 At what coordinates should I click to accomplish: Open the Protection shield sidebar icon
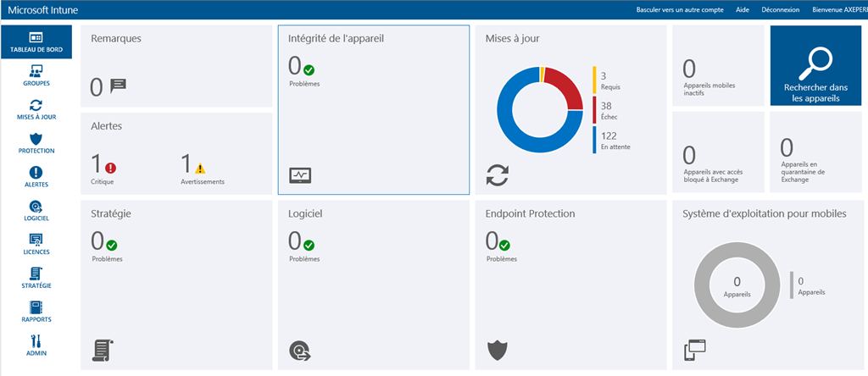(x=36, y=139)
